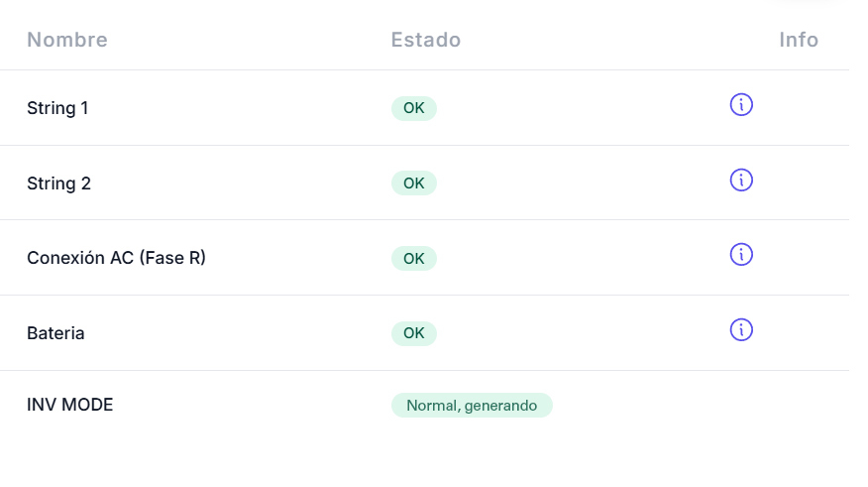Click the Estado column header
Screen dimensions: 868x487
pos(425,41)
